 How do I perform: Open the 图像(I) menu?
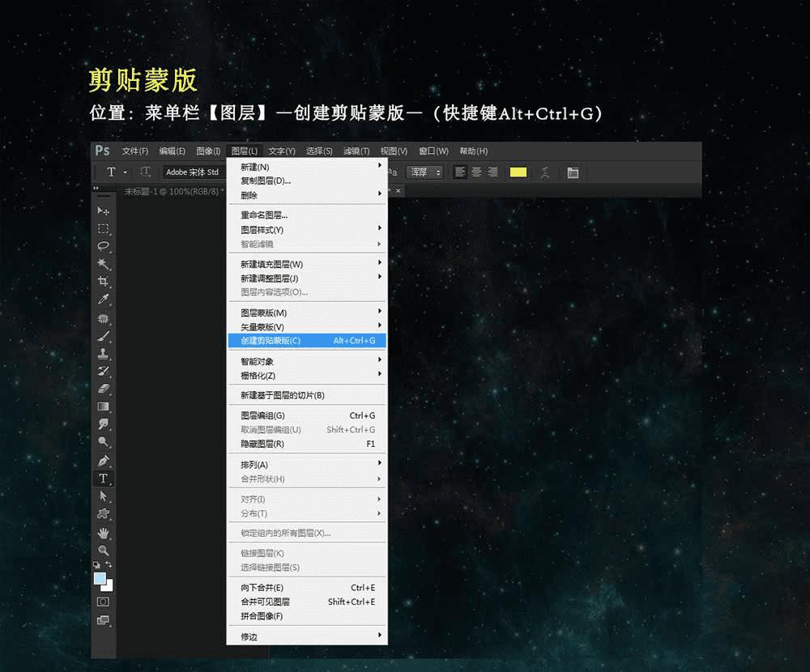click(208, 151)
